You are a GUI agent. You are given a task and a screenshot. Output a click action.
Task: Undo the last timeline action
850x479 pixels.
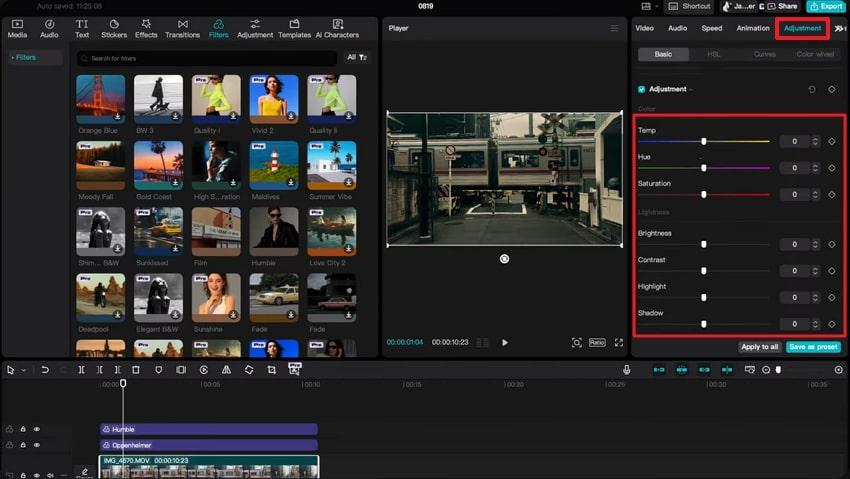point(45,370)
